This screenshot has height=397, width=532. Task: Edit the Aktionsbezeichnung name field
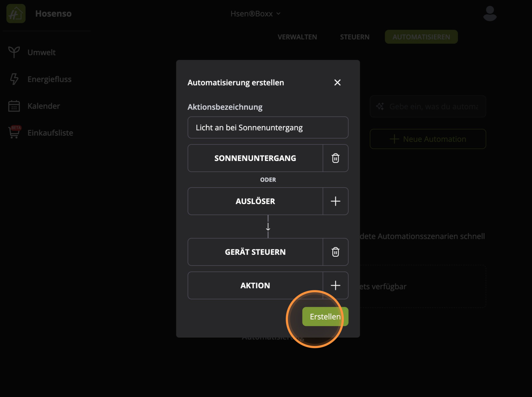(268, 128)
